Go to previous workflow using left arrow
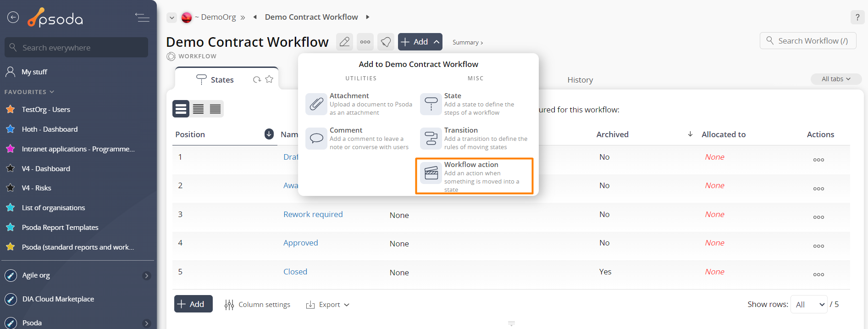Screen dimensions: 868x329 click(255, 17)
